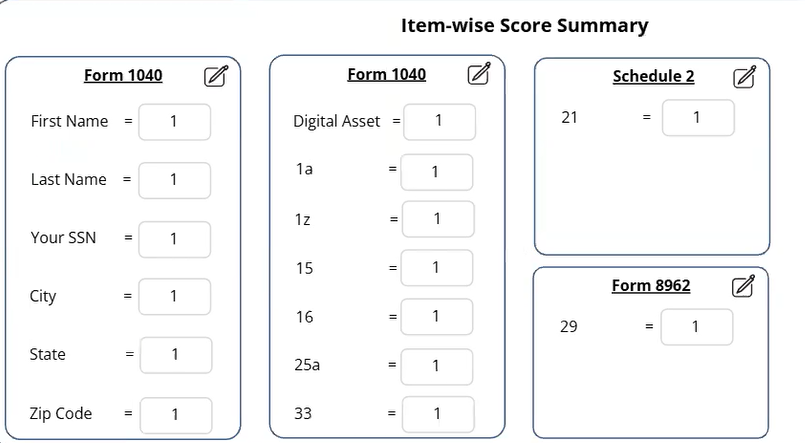
Task: Click the Digital Asset score box
Action: (439, 122)
